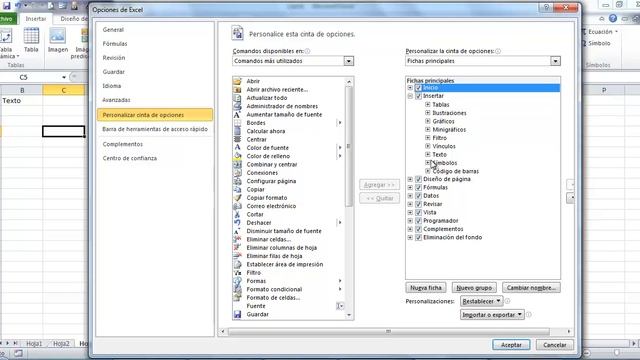
Task: Open Barra de herramientas de acceso rápido
Action: pos(155,129)
